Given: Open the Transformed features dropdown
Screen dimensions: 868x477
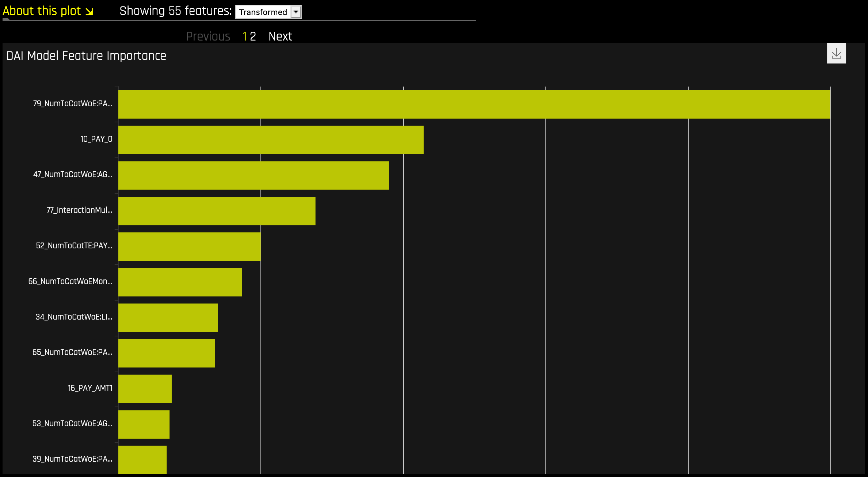Looking at the screenshot, I should [x=263, y=12].
